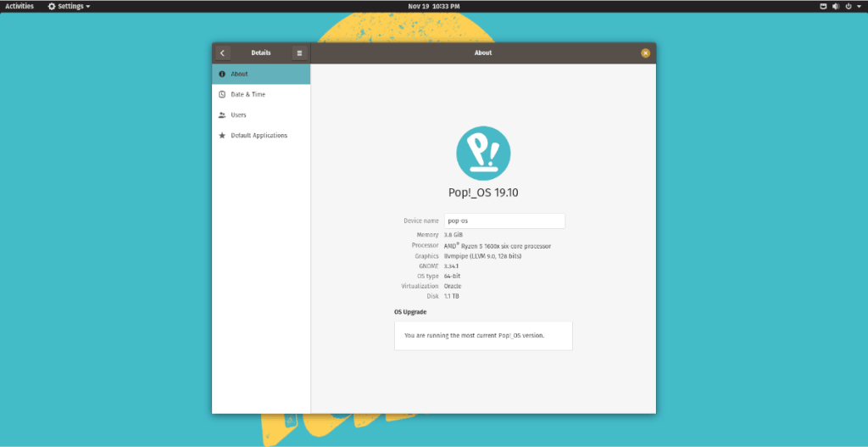This screenshot has width=868, height=447.
Task: Click the Device name text field
Action: pos(504,221)
